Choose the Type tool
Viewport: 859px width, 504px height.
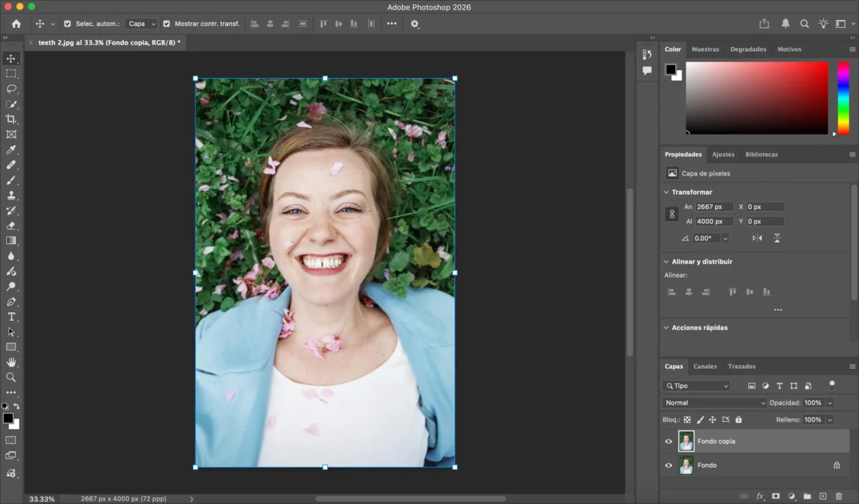[x=11, y=316]
